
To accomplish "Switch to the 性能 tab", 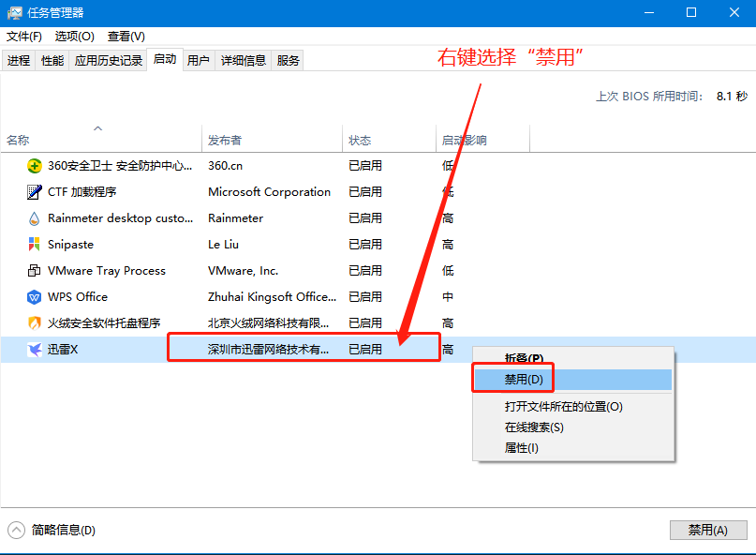I will pyautogui.click(x=52, y=60).
